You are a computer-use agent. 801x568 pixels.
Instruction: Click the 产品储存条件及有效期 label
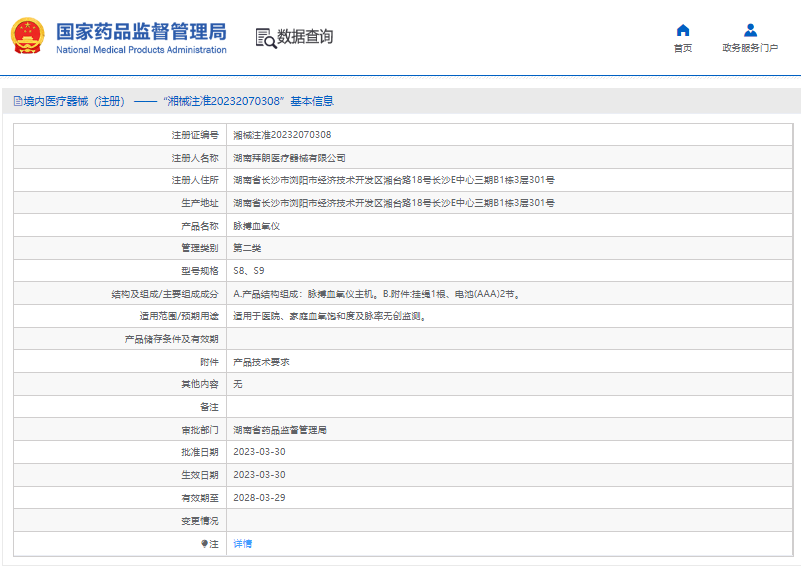pyautogui.click(x=172, y=339)
